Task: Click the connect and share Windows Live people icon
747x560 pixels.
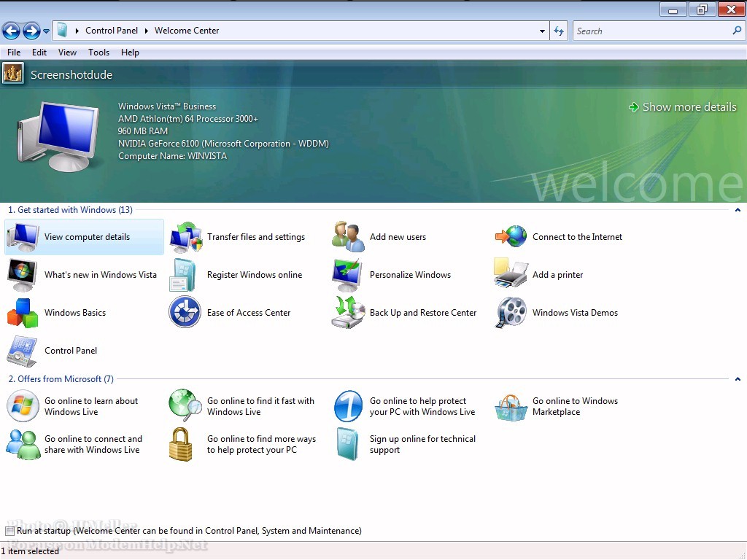Action: (x=23, y=444)
